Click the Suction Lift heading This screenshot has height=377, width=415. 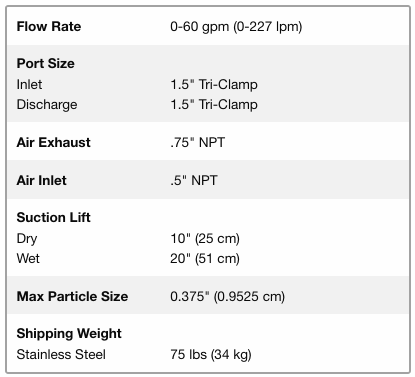54,217
